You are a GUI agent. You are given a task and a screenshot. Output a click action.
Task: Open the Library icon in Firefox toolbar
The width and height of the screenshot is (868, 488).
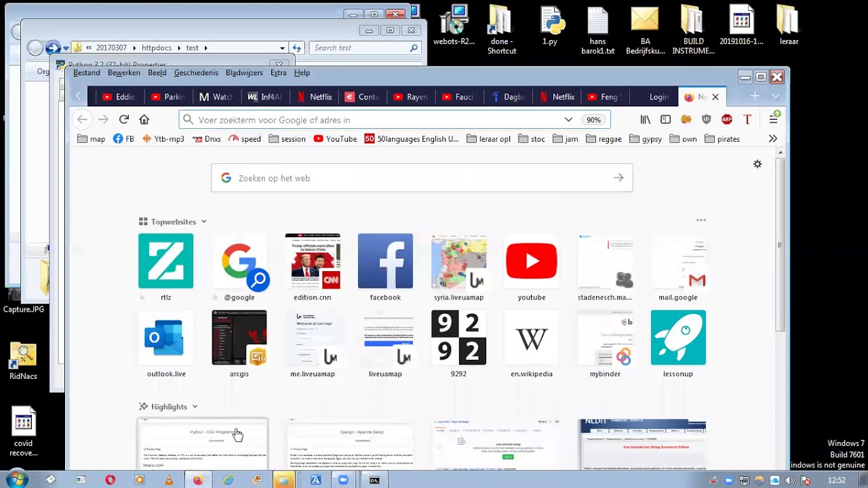pyautogui.click(x=645, y=119)
